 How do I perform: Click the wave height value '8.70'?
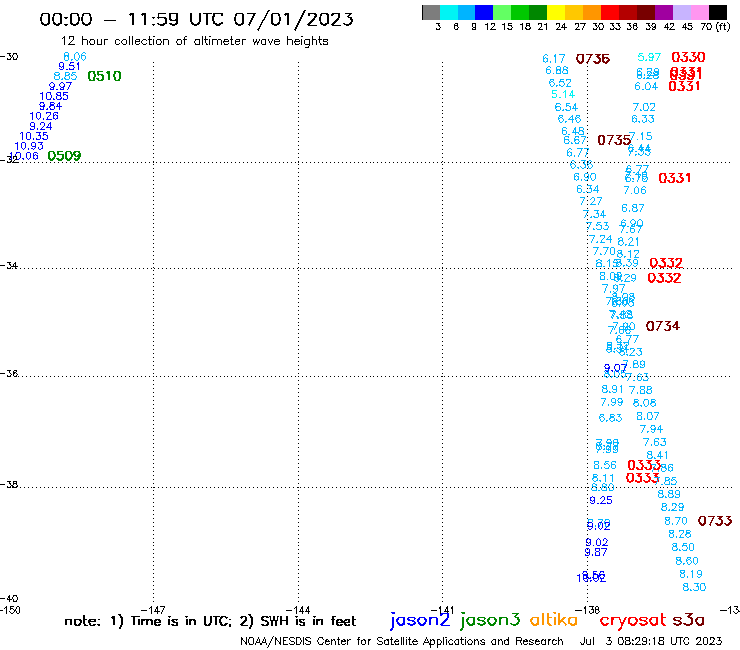coord(676,522)
